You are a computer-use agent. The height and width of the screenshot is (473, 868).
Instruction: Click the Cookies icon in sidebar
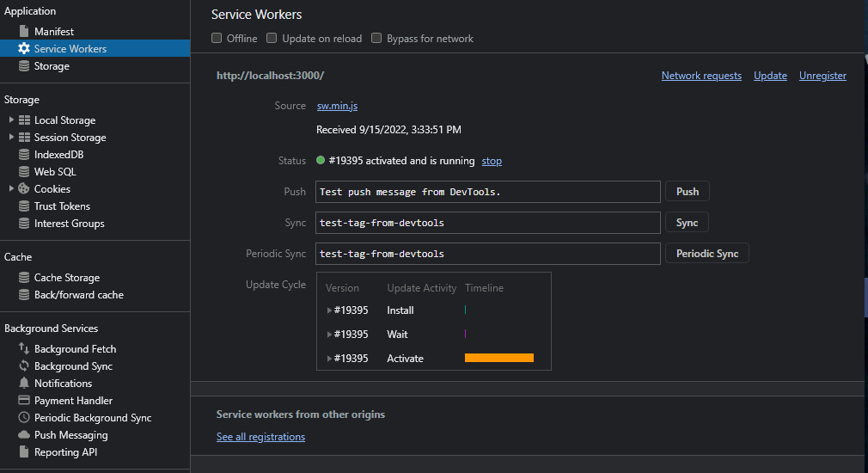[24, 189]
